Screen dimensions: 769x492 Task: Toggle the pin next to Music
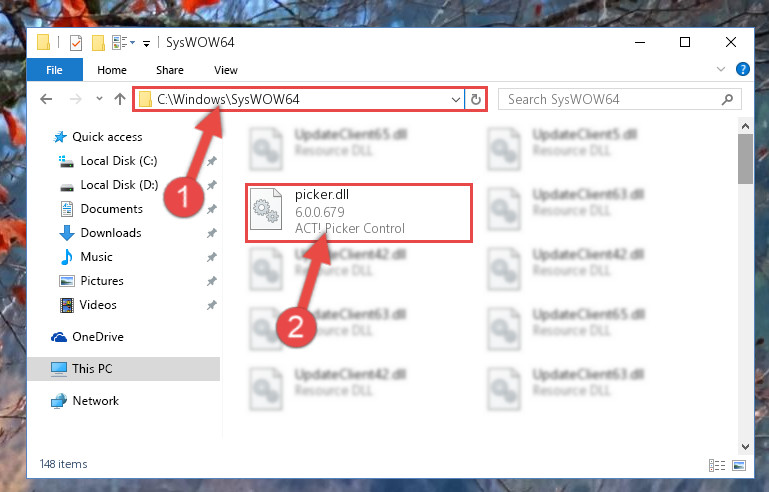pyautogui.click(x=211, y=257)
